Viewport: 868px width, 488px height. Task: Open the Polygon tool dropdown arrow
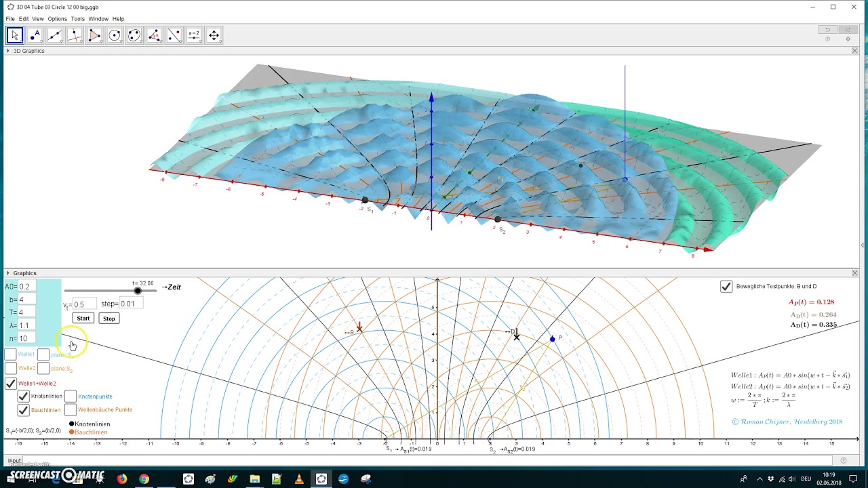[x=100, y=42]
